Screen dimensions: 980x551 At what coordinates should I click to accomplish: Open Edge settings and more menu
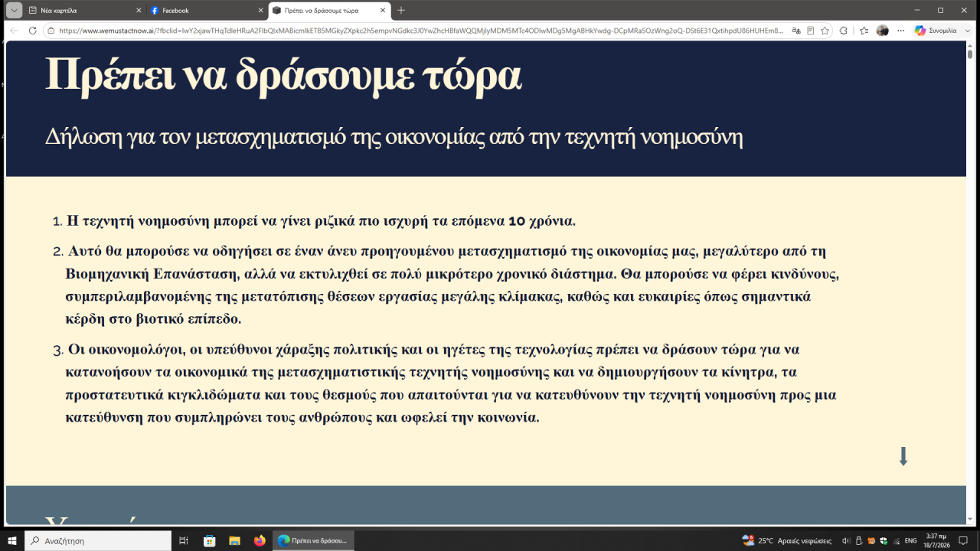[900, 31]
